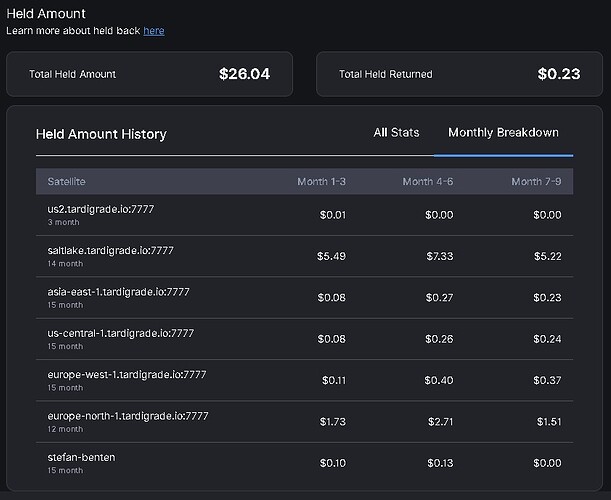Click us-central-1 Month 7-9 value $0.24

[547, 339]
